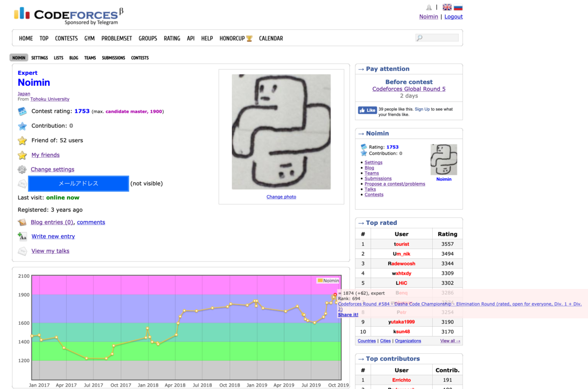Open the GYM menu item
588x389 pixels.
pyautogui.click(x=89, y=38)
